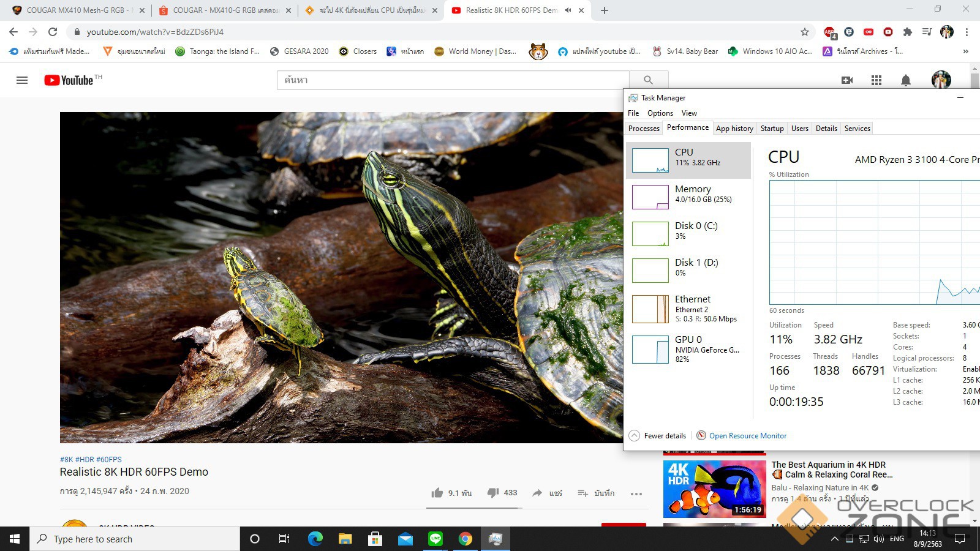This screenshot has width=980, height=551.
Task: Open the Options menu in Task Manager
Action: [x=660, y=113]
